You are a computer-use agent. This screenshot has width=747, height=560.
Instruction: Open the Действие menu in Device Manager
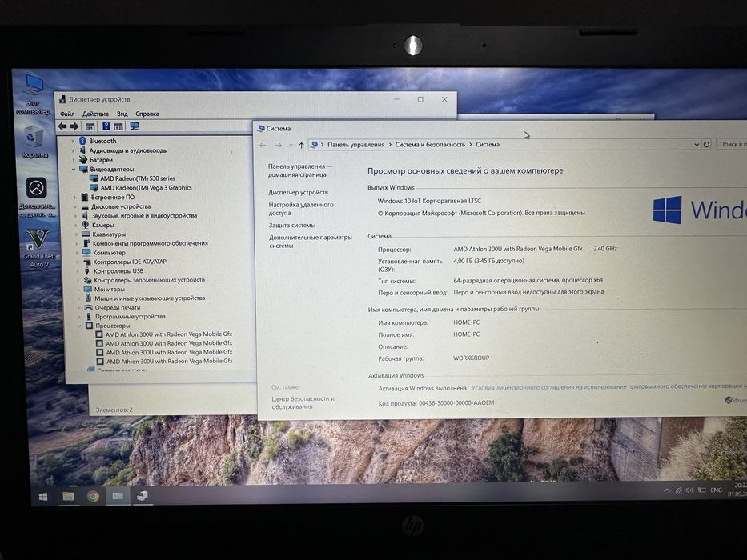pyautogui.click(x=95, y=114)
